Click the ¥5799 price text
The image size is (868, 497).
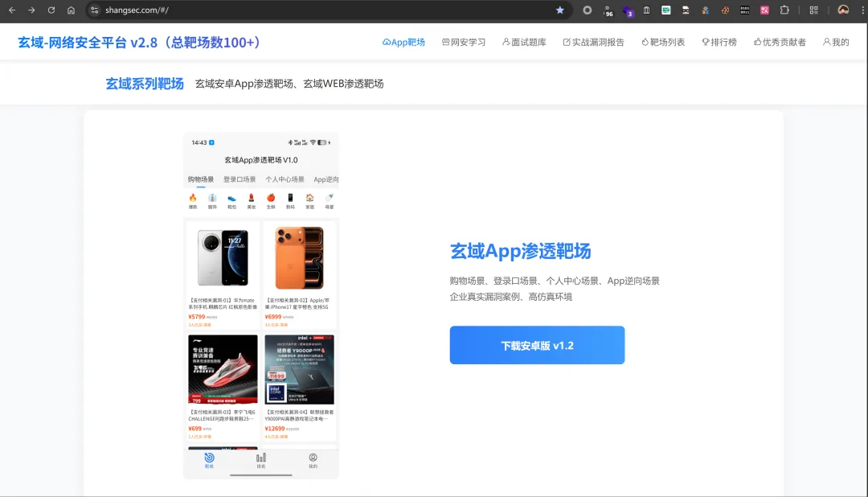pyautogui.click(x=197, y=317)
